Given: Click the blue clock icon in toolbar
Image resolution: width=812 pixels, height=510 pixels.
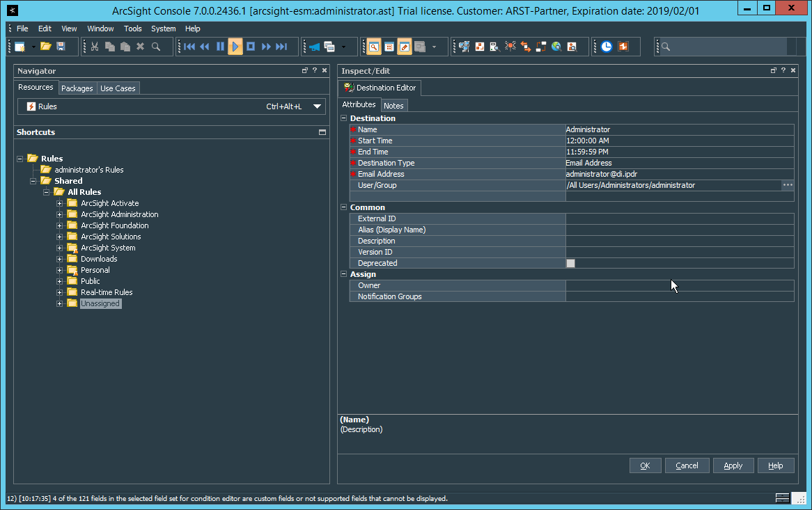Looking at the screenshot, I should click(607, 47).
